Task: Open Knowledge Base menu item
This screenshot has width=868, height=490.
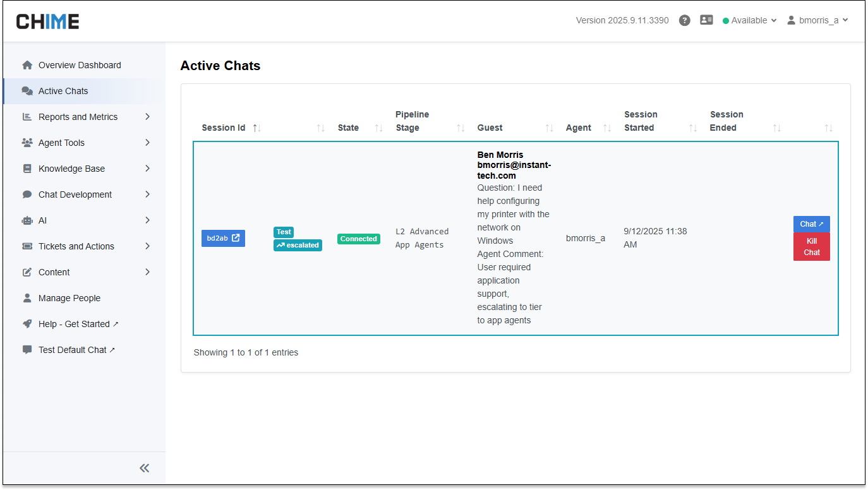Action: point(85,169)
